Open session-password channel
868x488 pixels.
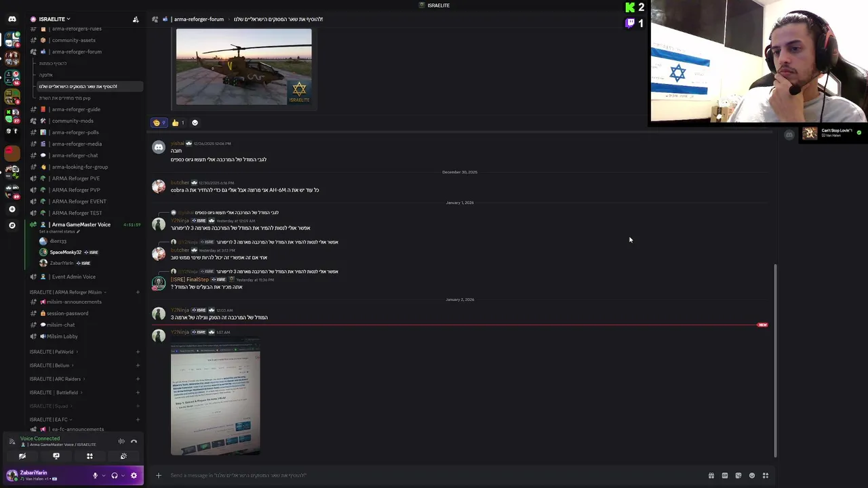click(67, 313)
